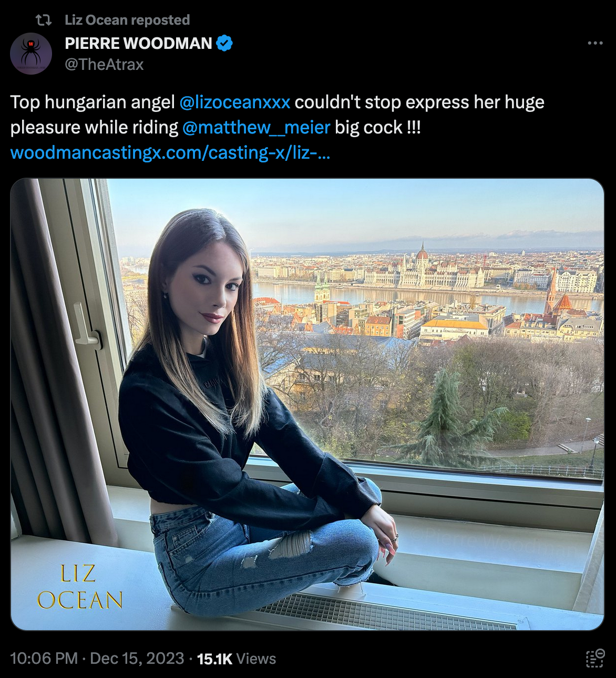This screenshot has height=678, width=616.
Task: Click the dashed document icon beside Views
Action: (595, 659)
